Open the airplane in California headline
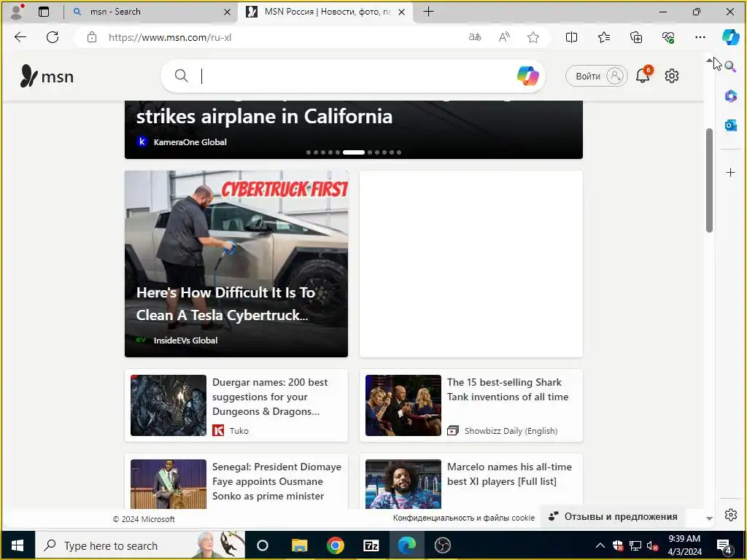This screenshot has height=560, width=747. point(264,116)
